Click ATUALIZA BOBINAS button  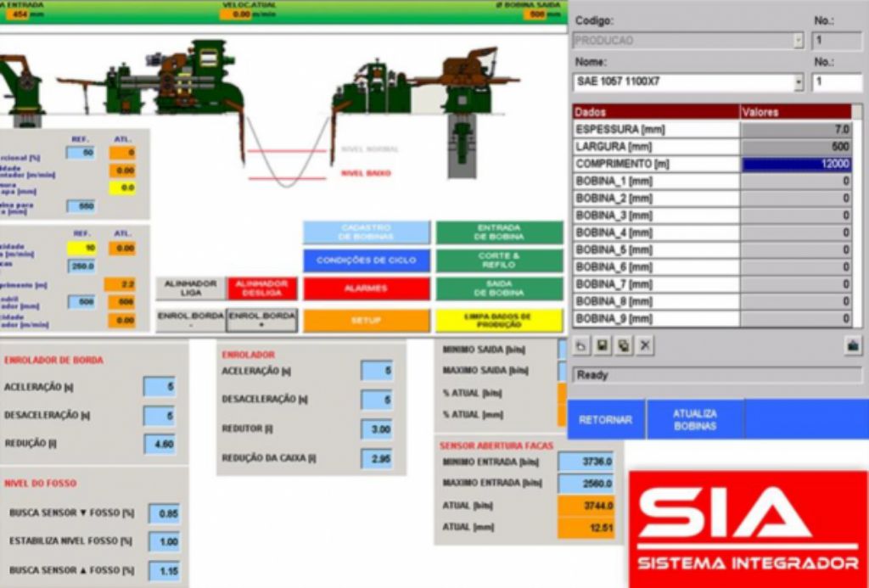coord(695,419)
